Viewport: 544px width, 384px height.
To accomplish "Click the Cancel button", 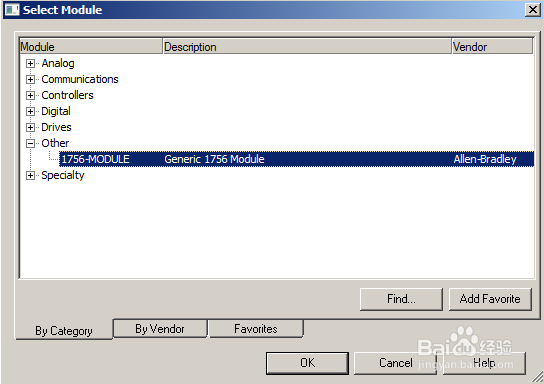I will 396,363.
